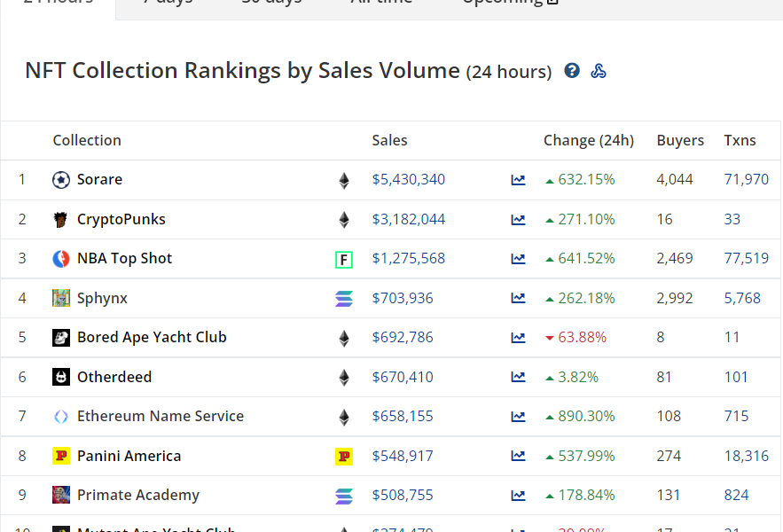This screenshot has height=532, width=783.
Task: Click the Flow chain icon for NBA Top Shot
Action: 344,260
